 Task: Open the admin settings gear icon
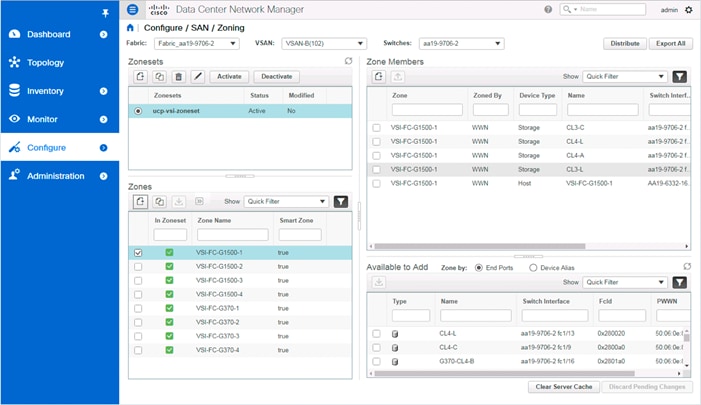(x=688, y=9)
